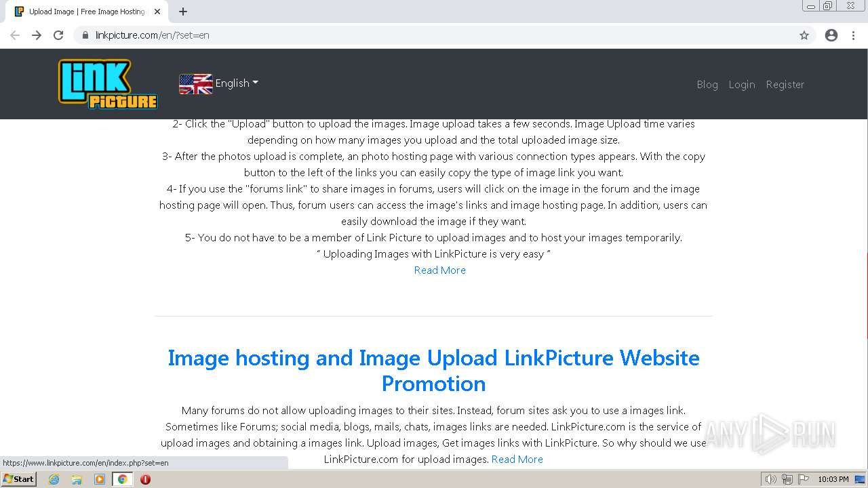
Task: Click the LinkPicture logo
Action: (x=108, y=84)
